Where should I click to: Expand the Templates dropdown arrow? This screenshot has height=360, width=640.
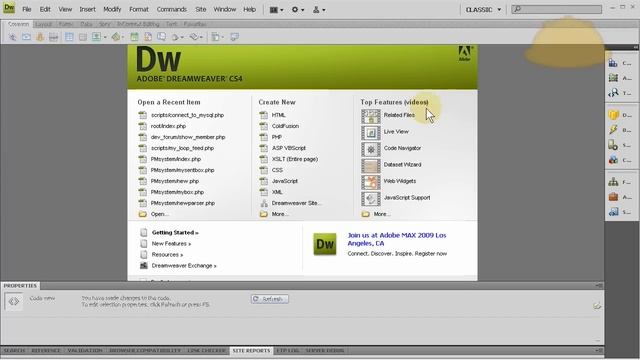(222, 38)
